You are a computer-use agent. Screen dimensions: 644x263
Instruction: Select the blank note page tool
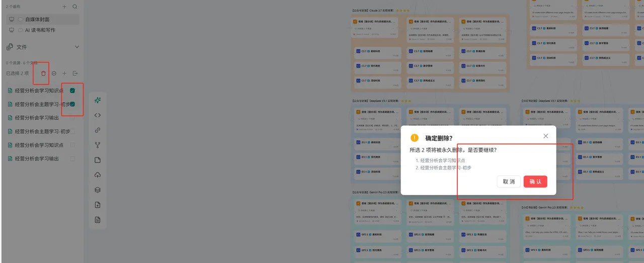click(x=98, y=160)
